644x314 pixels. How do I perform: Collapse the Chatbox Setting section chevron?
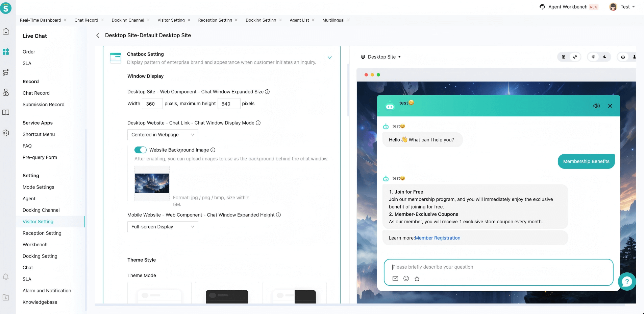click(329, 58)
